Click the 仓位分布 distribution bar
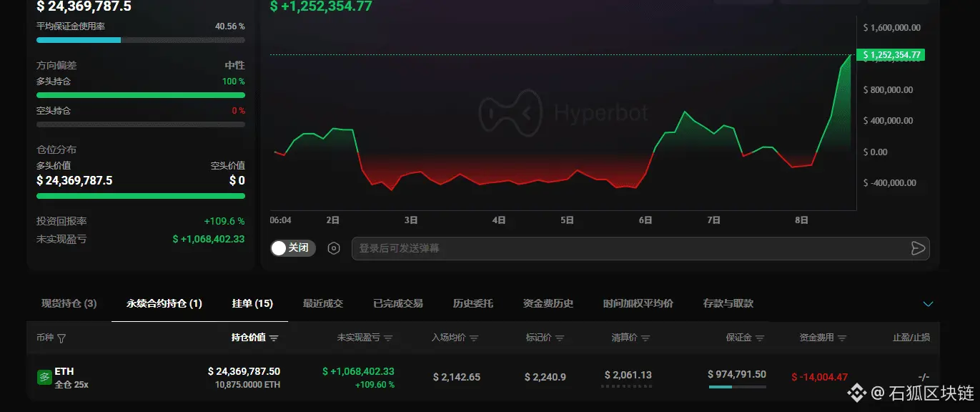Viewport: 980px width, 412px height. [141, 195]
